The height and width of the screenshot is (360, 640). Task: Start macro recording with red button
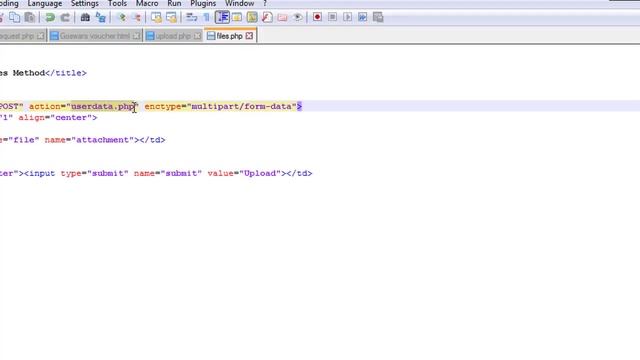(317, 17)
